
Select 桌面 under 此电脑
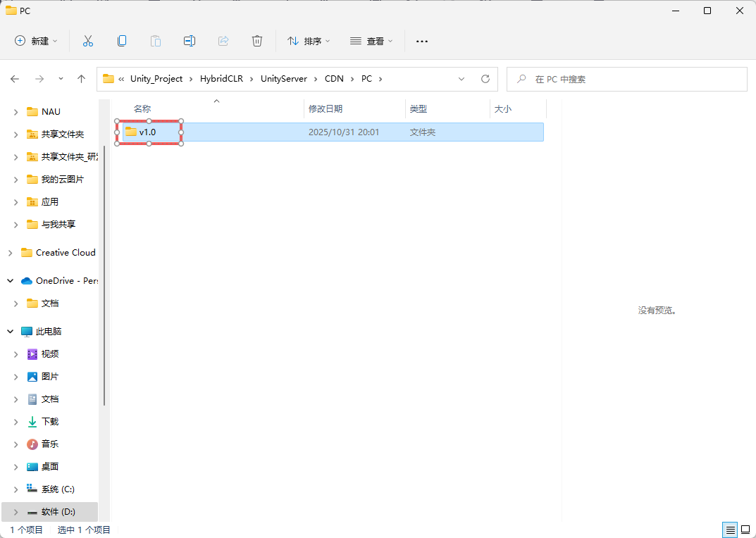pyautogui.click(x=49, y=467)
